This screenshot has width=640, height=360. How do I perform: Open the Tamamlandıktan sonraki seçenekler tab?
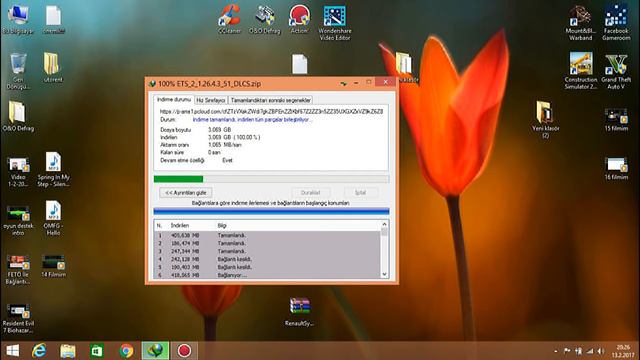271,100
